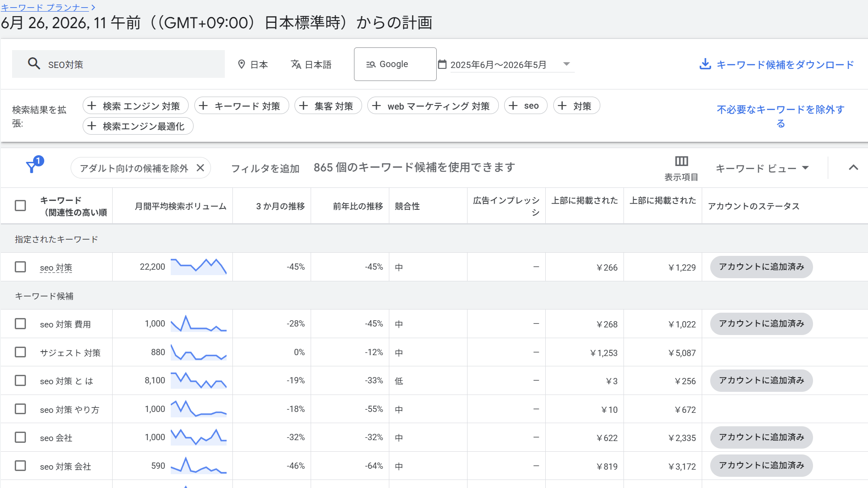Click the seo 対策 やり方 keyword text
This screenshot has width=868, height=488.
[x=69, y=410]
